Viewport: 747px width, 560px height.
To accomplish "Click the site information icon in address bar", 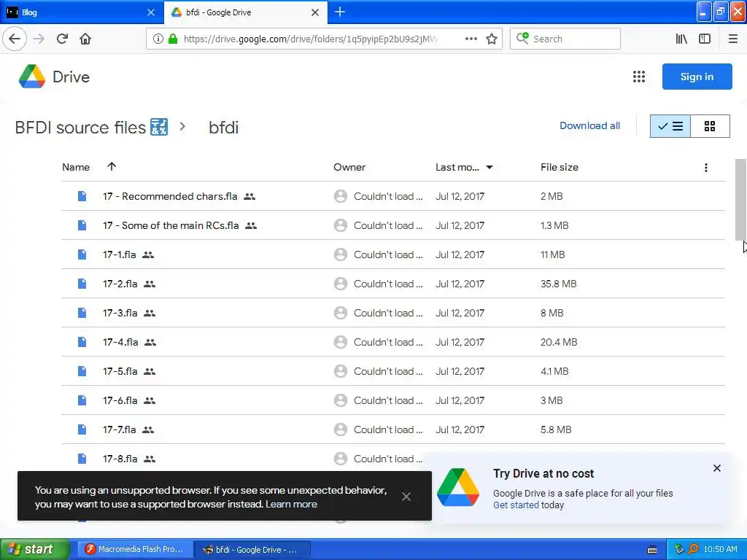I will [x=158, y=39].
